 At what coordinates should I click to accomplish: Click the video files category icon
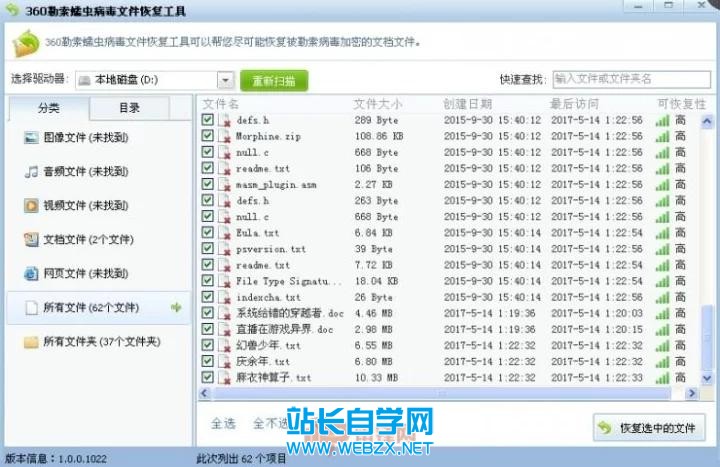(31, 205)
